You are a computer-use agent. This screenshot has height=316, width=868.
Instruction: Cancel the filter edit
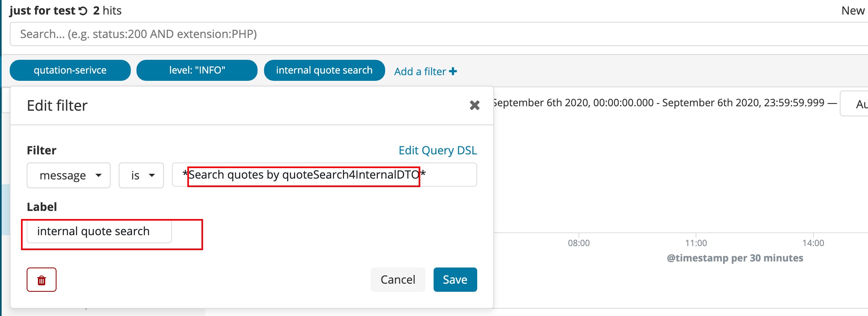click(x=398, y=280)
